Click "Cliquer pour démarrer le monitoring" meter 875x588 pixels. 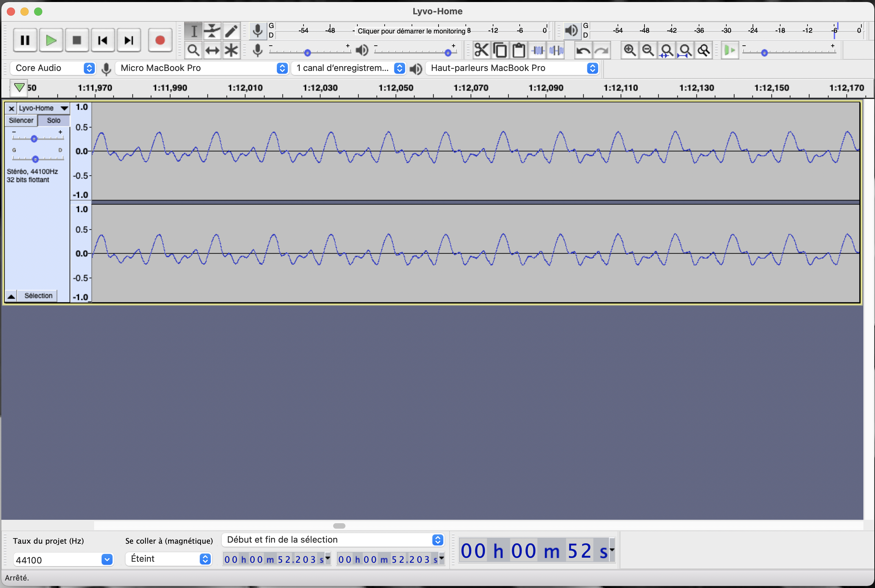click(x=412, y=31)
